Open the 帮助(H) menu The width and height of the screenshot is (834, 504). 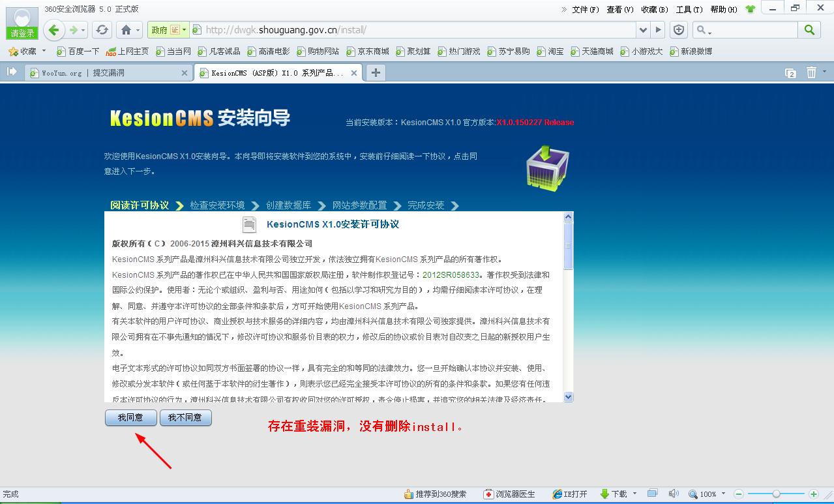pos(724,9)
